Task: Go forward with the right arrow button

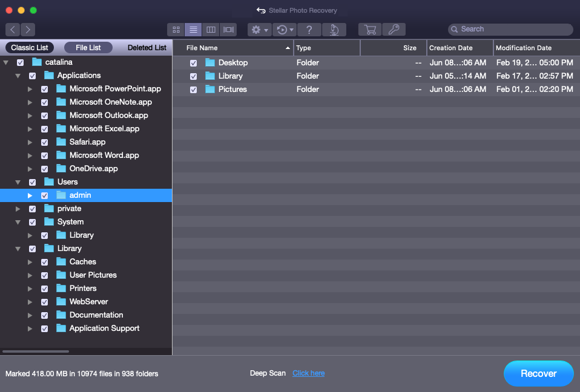Action: click(28, 30)
